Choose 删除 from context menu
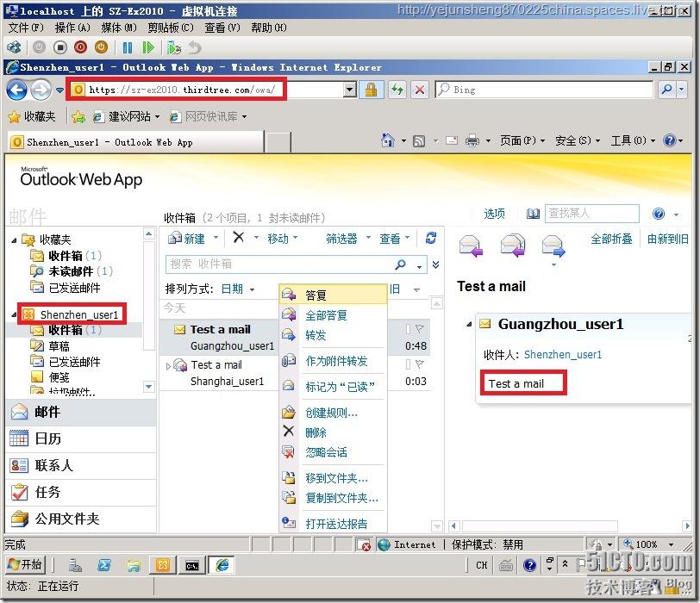Image resolution: width=700 pixels, height=603 pixels. (x=333, y=432)
